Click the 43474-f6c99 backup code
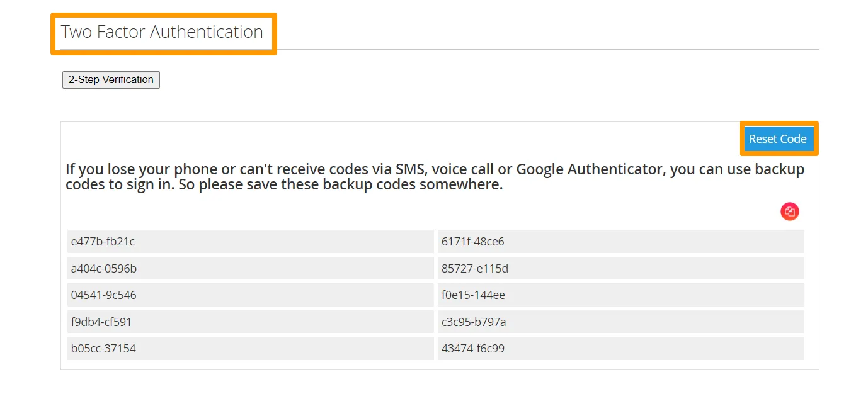This screenshot has height=394, width=868. [x=473, y=349]
